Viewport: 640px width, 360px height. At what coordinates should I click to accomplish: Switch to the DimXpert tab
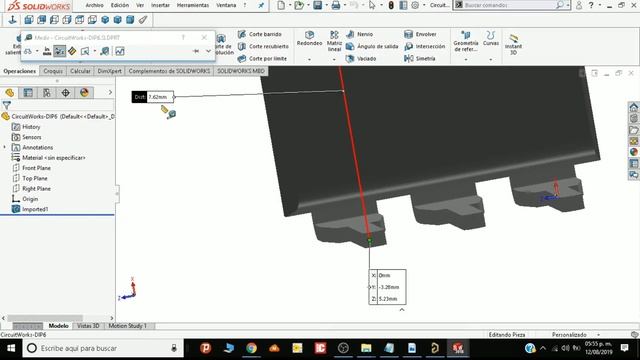pos(109,71)
